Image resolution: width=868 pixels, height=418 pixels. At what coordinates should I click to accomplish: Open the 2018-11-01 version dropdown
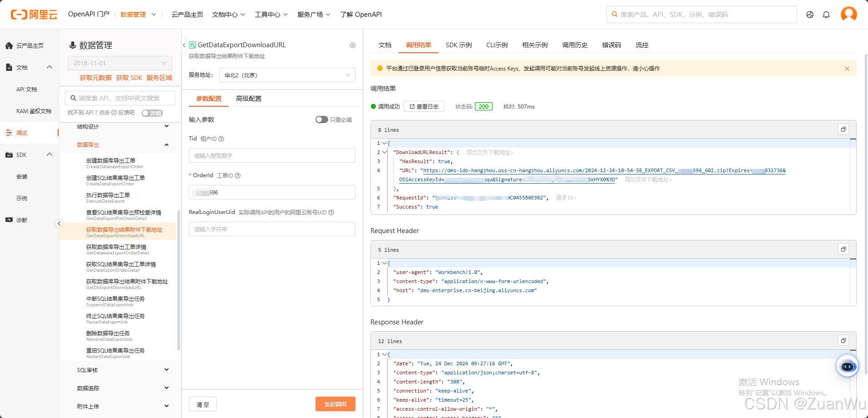[120, 63]
